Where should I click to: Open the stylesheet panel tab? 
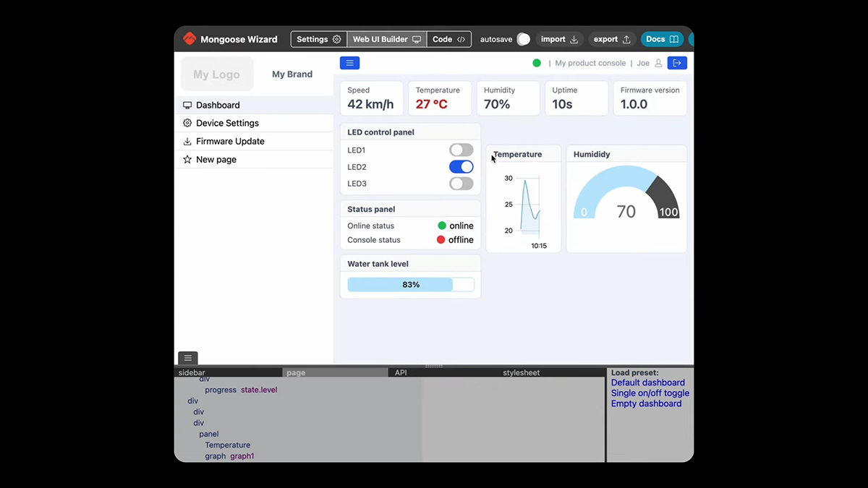coord(521,373)
